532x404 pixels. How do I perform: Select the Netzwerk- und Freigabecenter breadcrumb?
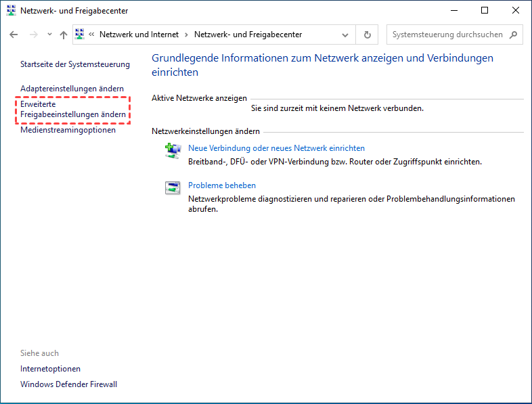tap(248, 35)
